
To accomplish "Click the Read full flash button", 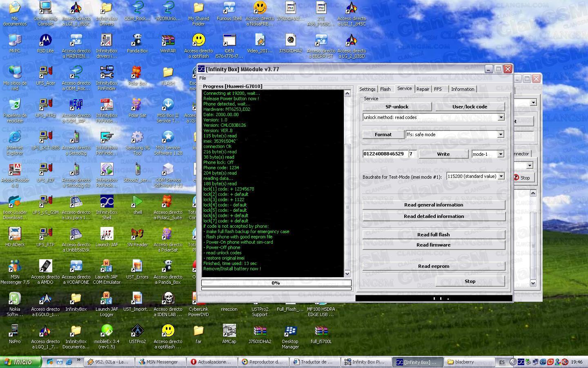I will pos(433,235).
